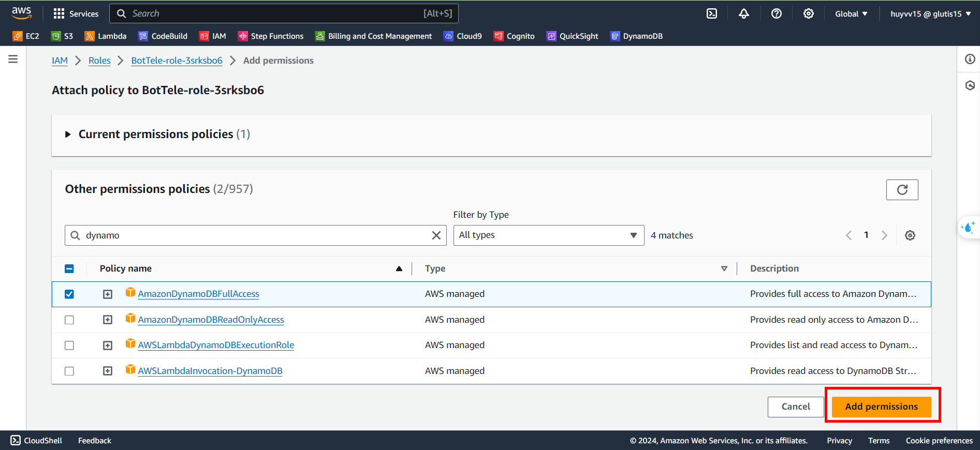
Task: Go to BotTele-role-3srksbo6 breadcrumb
Action: pos(177,61)
